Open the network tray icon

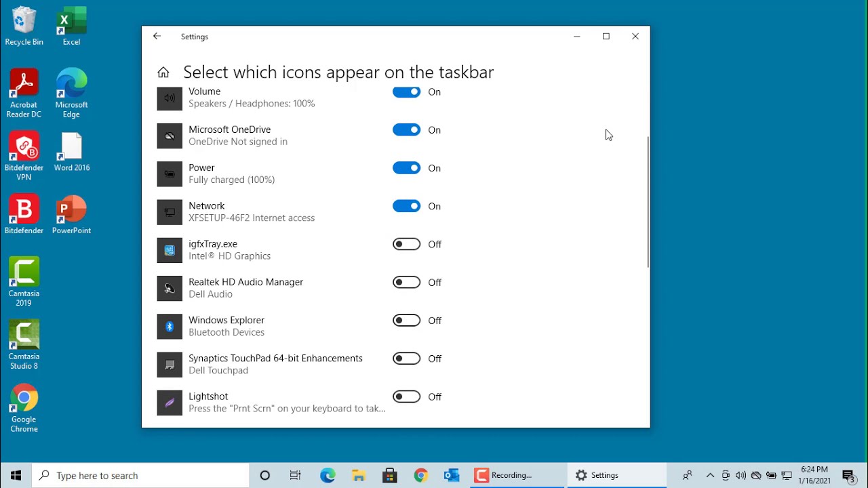point(787,476)
